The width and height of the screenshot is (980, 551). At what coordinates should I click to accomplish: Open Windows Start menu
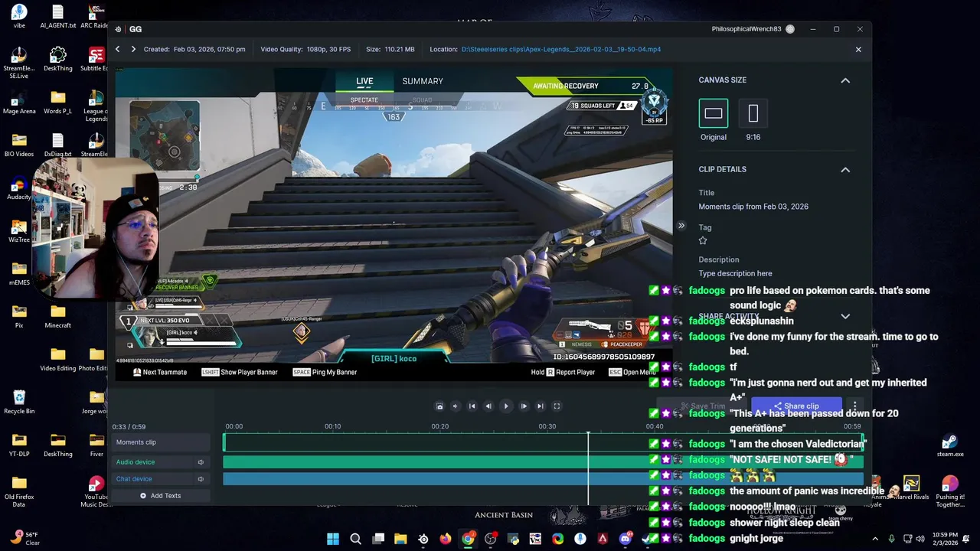click(333, 539)
